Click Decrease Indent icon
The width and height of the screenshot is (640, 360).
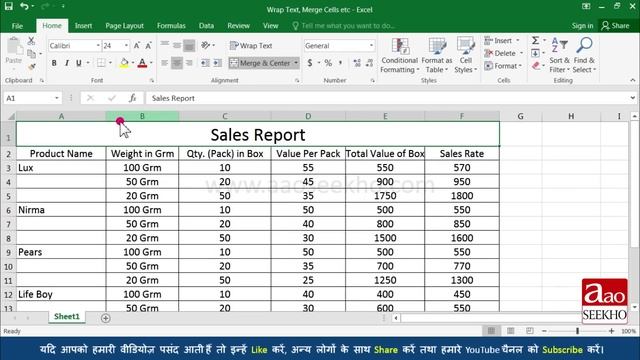tap(205, 63)
